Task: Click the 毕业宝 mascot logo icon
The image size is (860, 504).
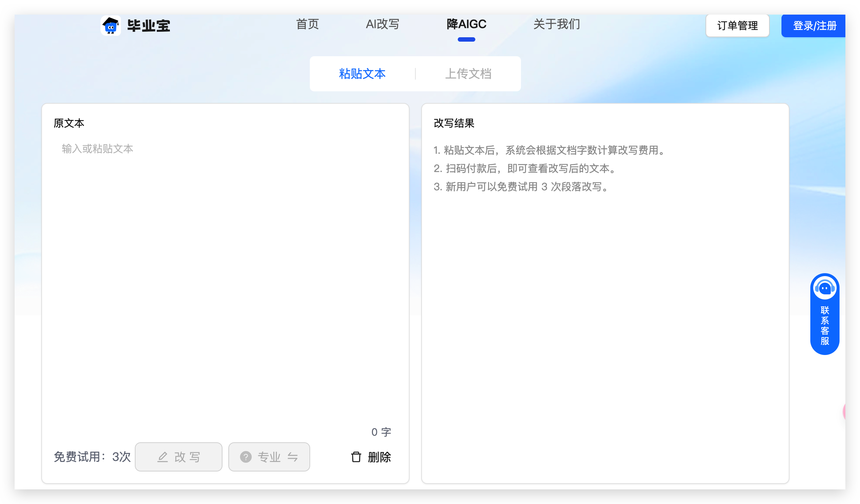Action: coord(111,26)
